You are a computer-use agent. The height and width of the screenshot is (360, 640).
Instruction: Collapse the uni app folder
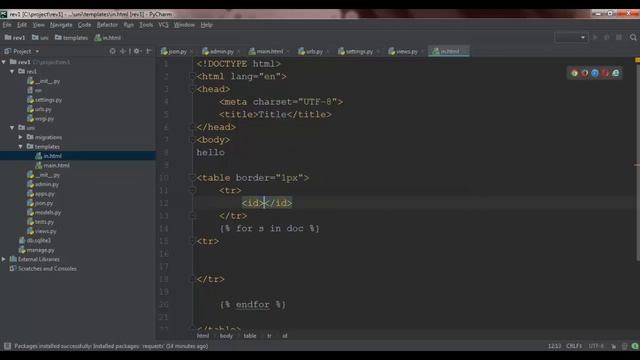pyautogui.click(x=12, y=128)
